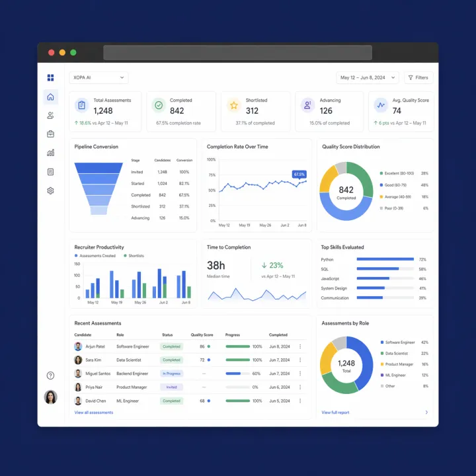This screenshot has width=476, height=476.
Task: Sort by the Quality Score column header
Action: 202,335
